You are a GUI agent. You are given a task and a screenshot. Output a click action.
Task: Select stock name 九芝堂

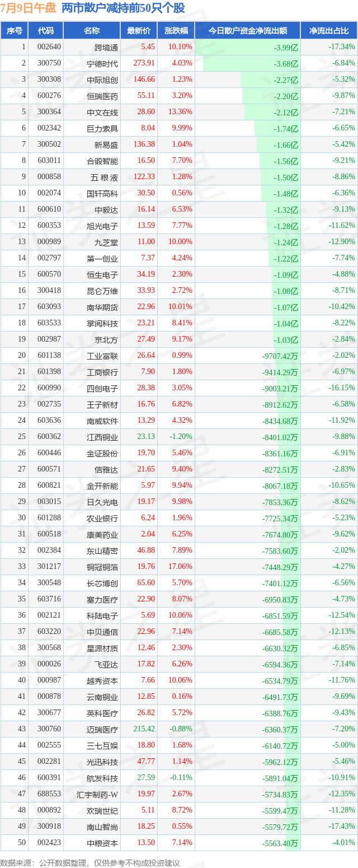click(106, 242)
